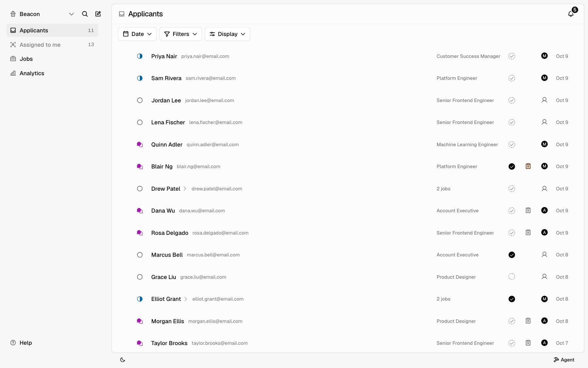Expand Drew Patel's jobs chevron

coord(185,189)
